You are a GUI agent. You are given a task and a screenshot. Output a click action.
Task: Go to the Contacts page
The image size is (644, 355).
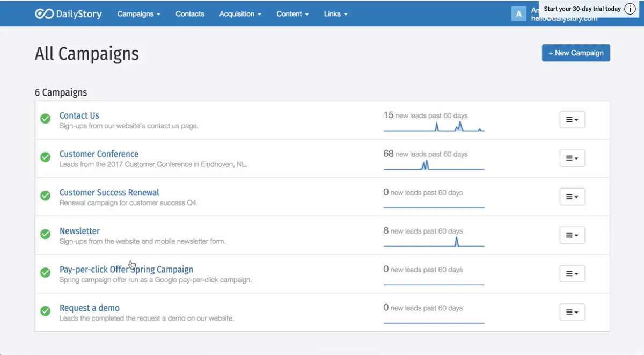point(190,14)
